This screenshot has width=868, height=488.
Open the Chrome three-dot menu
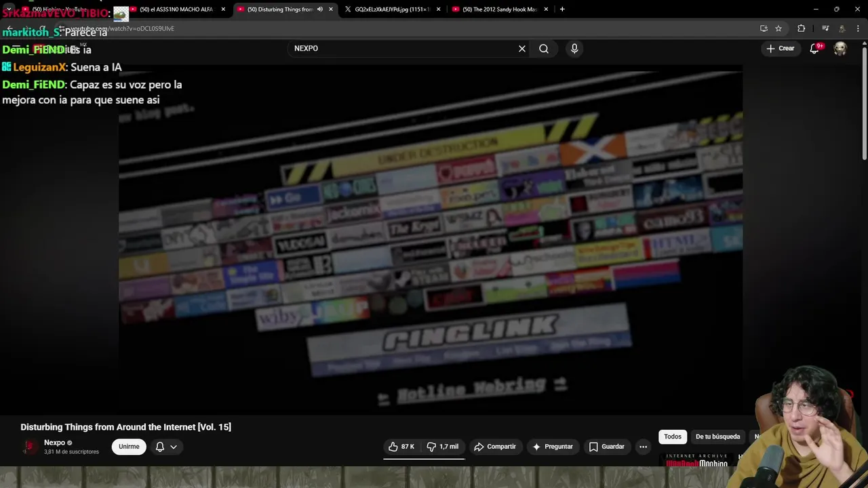pos(859,28)
